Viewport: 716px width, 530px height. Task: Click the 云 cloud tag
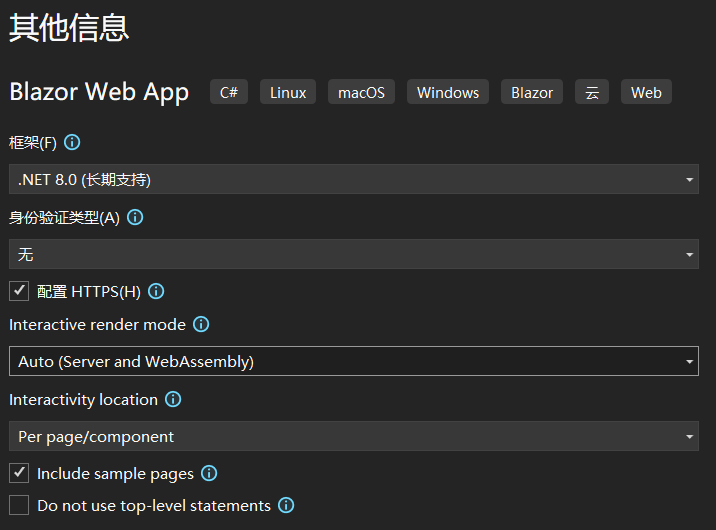(x=592, y=92)
